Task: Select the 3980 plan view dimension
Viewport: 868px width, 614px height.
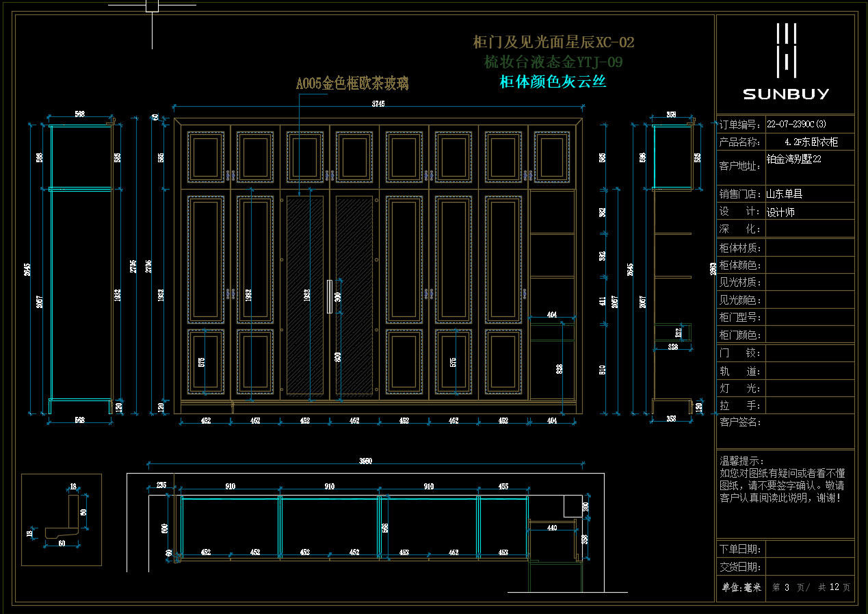Action: coord(366,461)
